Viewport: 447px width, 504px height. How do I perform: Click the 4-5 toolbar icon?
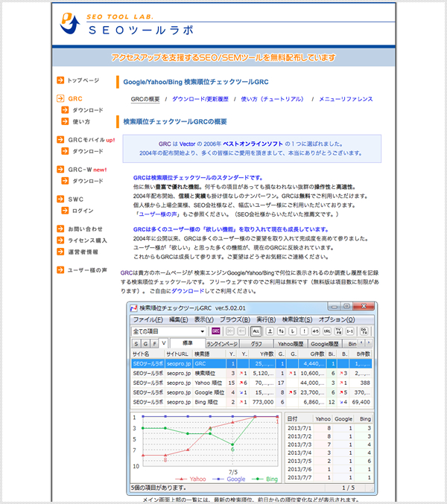pos(315,331)
